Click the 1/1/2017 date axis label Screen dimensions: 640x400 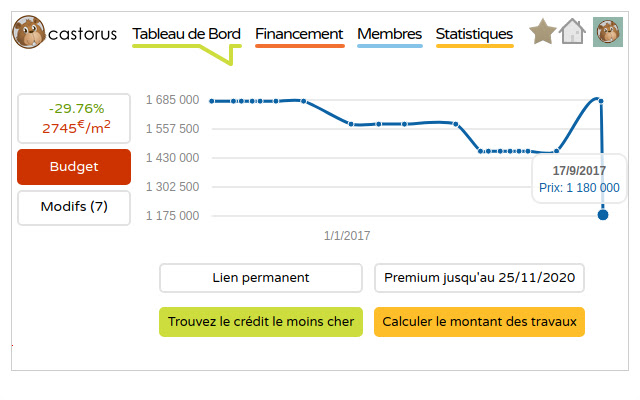click(347, 236)
